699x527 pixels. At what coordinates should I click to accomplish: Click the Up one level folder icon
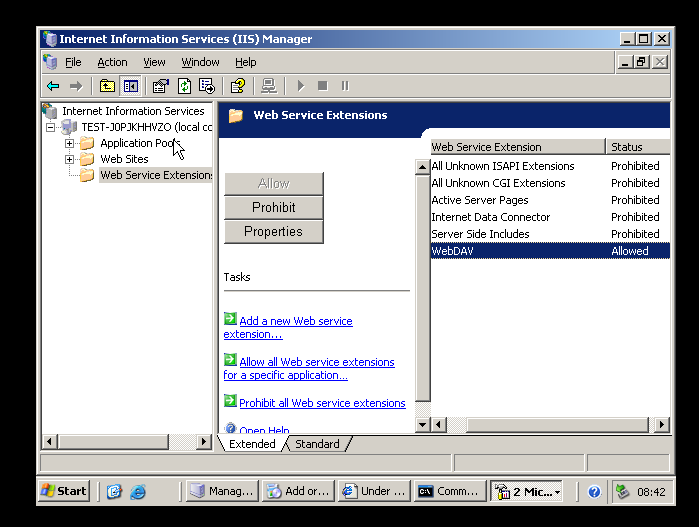tap(107, 86)
